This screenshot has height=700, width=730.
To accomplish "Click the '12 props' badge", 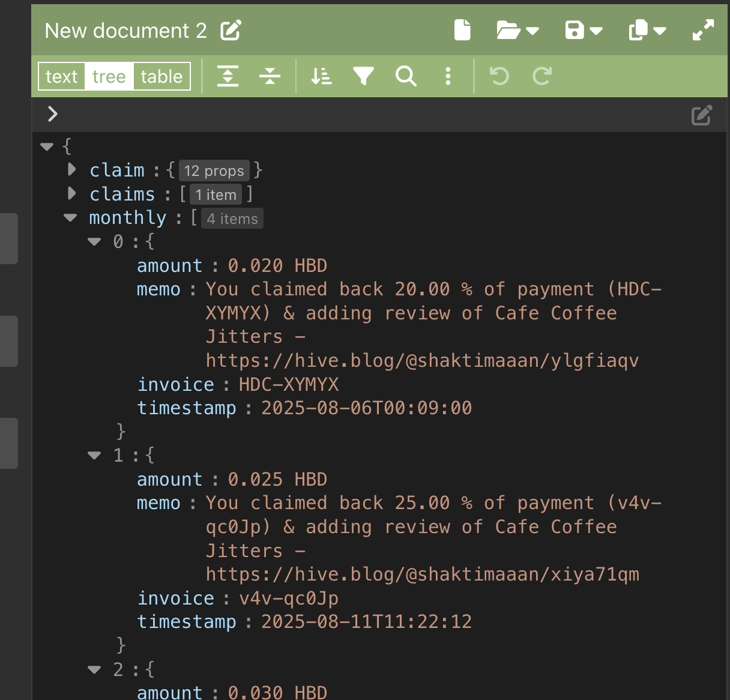I will tap(214, 170).
